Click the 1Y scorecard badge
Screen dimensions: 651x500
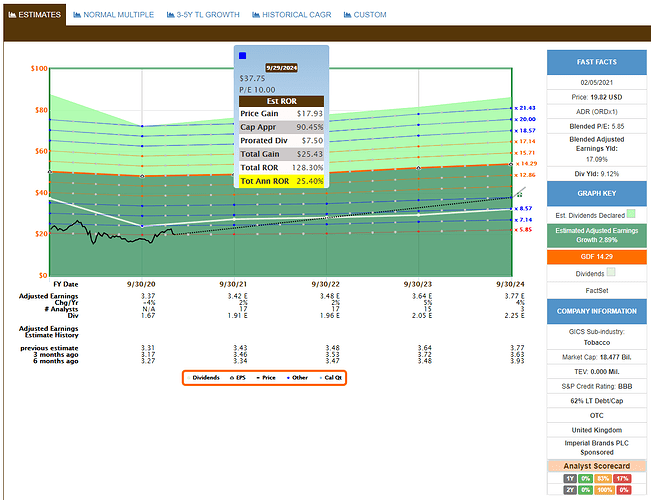570,478
